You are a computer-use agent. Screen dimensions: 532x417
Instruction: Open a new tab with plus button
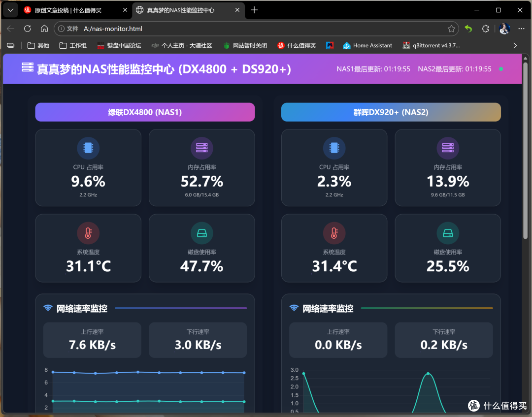coord(254,10)
